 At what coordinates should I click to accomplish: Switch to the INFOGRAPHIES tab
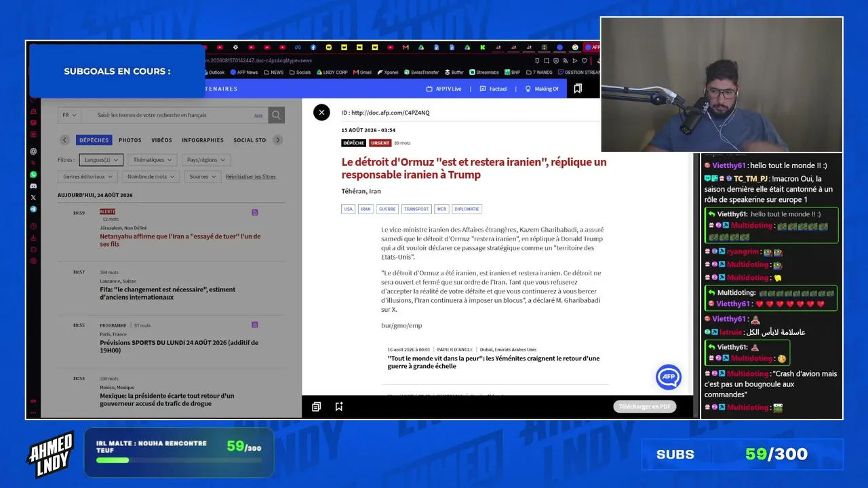click(203, 140)
